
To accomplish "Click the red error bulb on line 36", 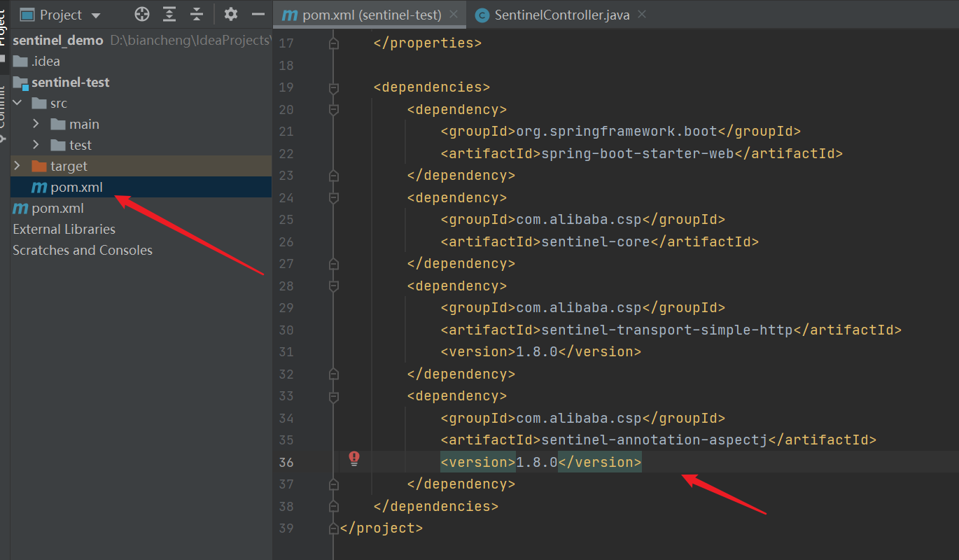I will pos(354,459).
